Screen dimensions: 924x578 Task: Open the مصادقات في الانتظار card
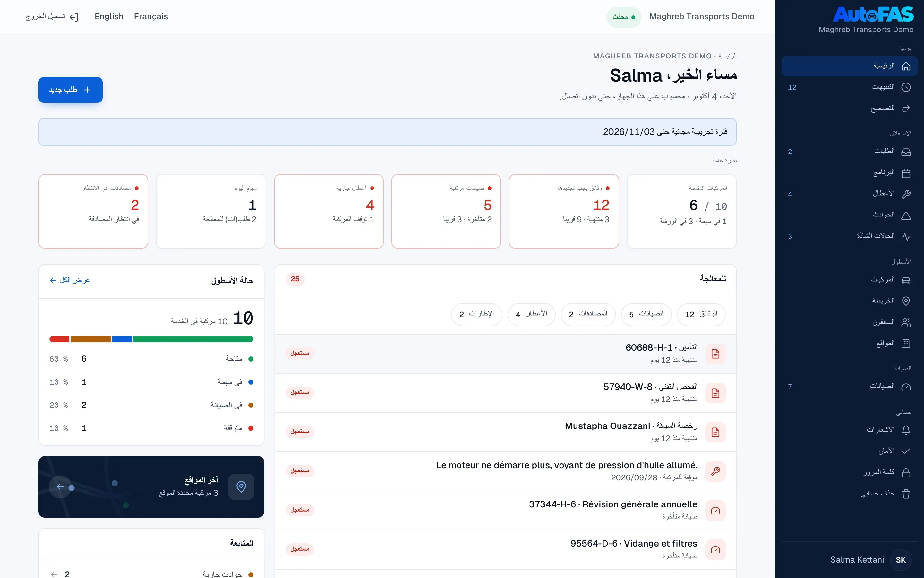[93, 211]
